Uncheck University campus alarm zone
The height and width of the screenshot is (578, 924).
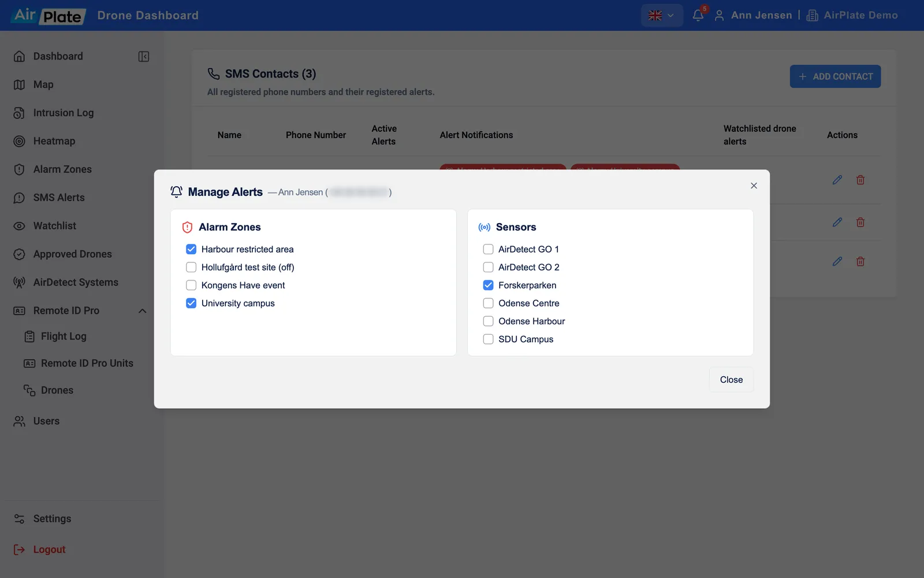tap(191, 303)
